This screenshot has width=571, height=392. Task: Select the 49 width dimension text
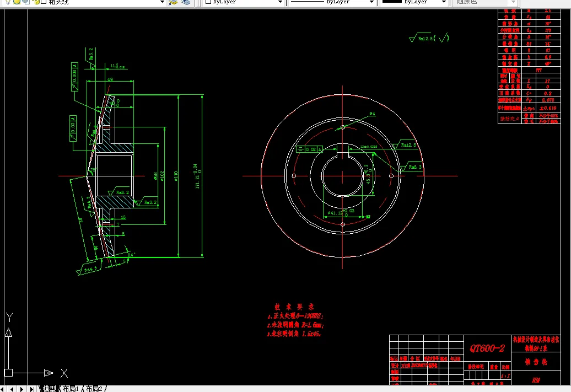coord(110,79)
